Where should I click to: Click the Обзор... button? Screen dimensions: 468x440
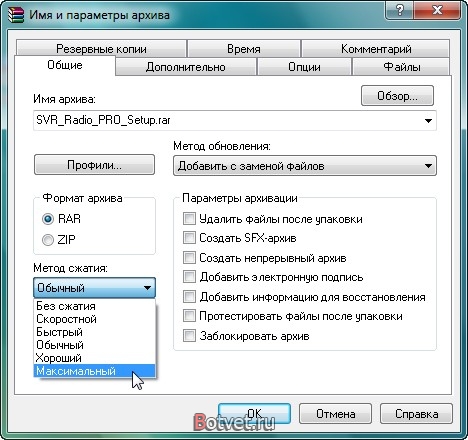[x=397, y=96]
